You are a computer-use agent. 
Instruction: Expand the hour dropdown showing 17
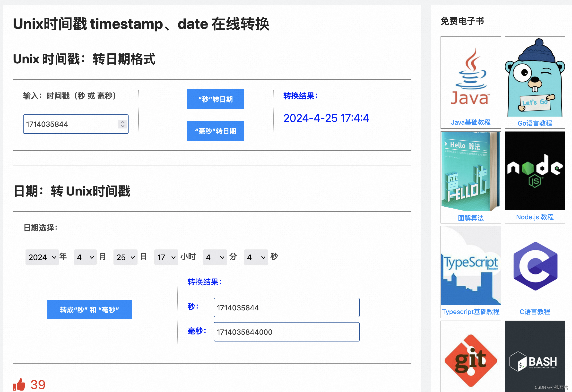(166, 257)
